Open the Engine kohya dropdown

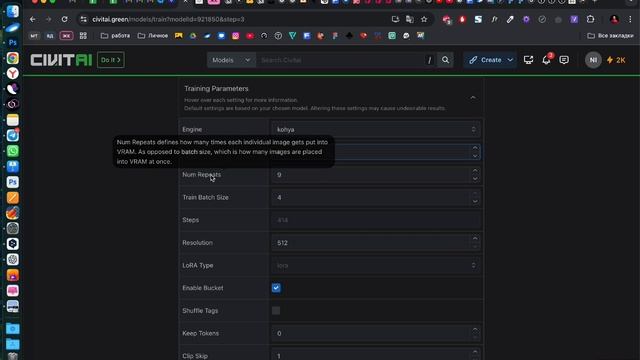point(376,129)
